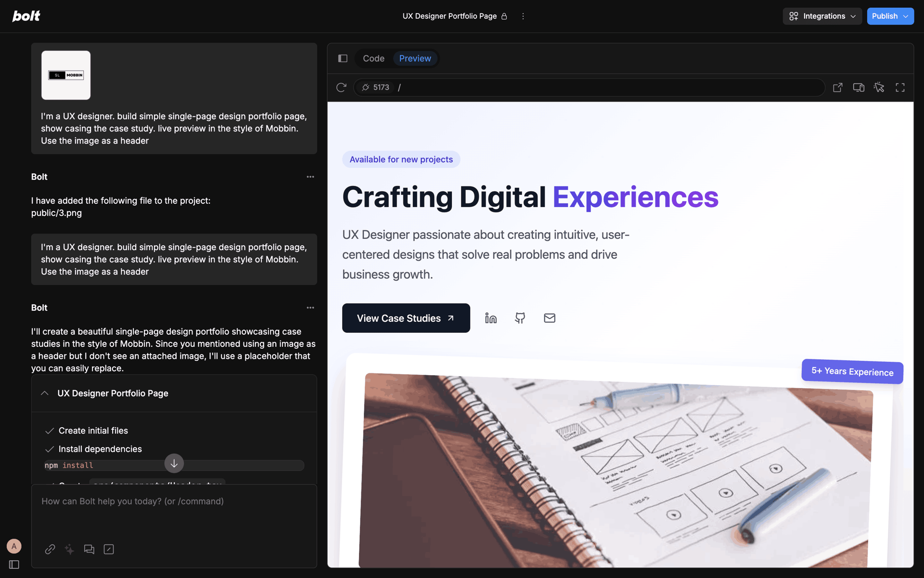Screen dimensions: 924x578
Task: Click the attach link icon below prompt
Action: click(x=50, y=549)
